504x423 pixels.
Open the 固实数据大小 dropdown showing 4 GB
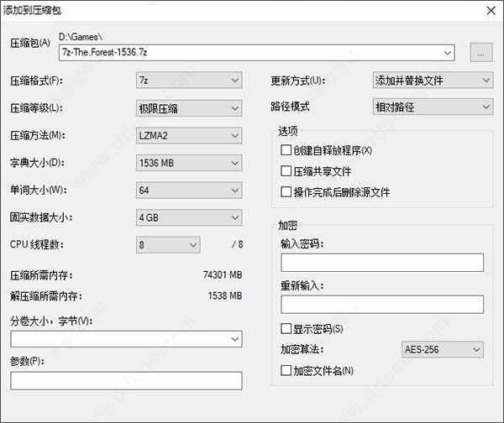189,217
